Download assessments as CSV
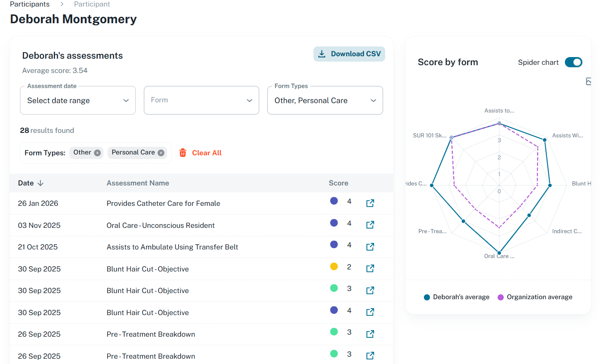This screenshot has width=604, height=364. pyautogui.click(x=349, y=54)
